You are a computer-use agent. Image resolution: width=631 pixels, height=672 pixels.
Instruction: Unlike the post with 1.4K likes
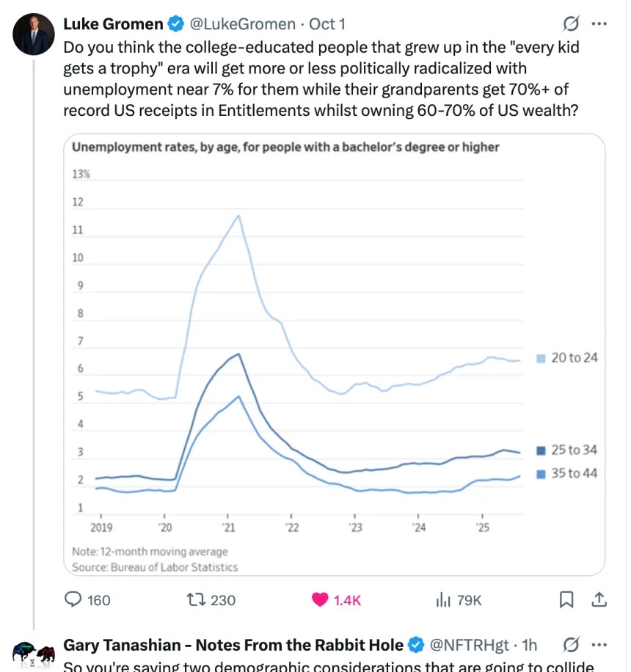[x=320, y=600]
